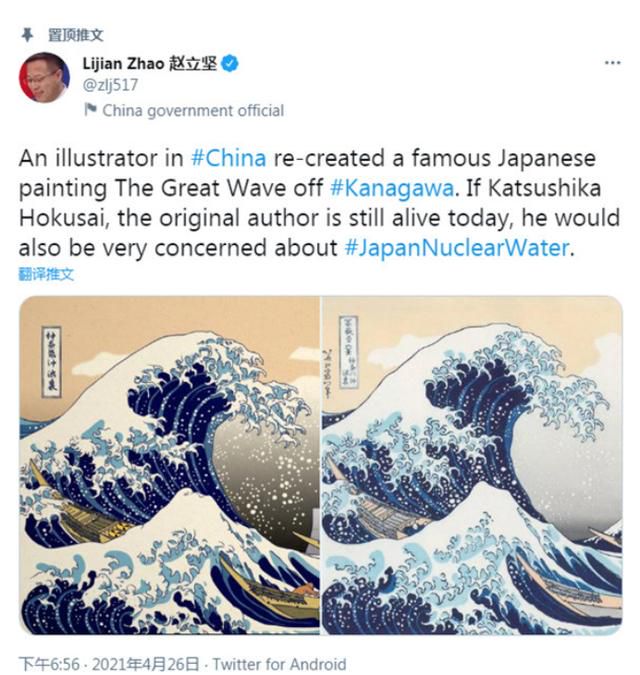The width and height of the screenshot is (640, 675).
Task: Click the China government official label
Action: (193, 111)
